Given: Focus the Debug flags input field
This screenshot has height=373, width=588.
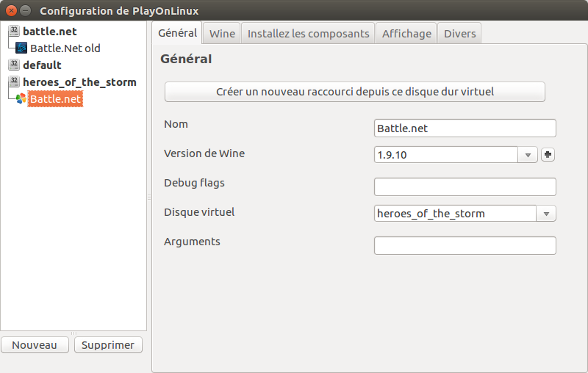Looking at the screenshot, I should click(465, 187).
